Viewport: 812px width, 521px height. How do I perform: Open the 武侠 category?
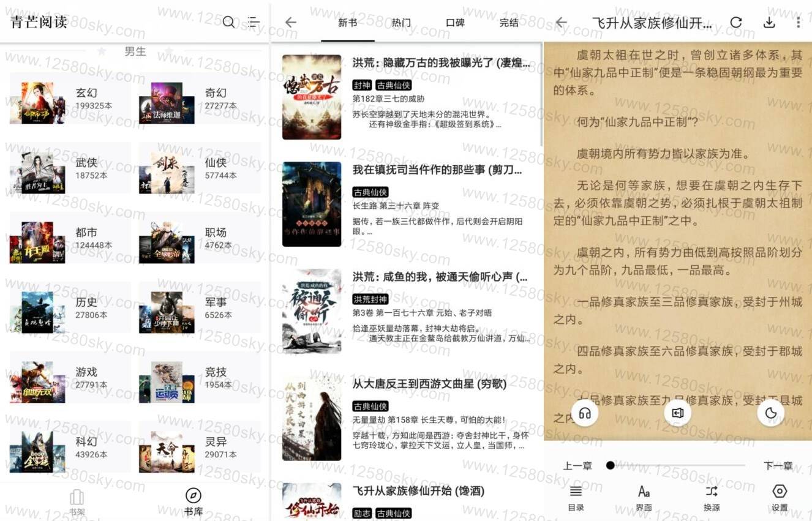coord(70,168)
